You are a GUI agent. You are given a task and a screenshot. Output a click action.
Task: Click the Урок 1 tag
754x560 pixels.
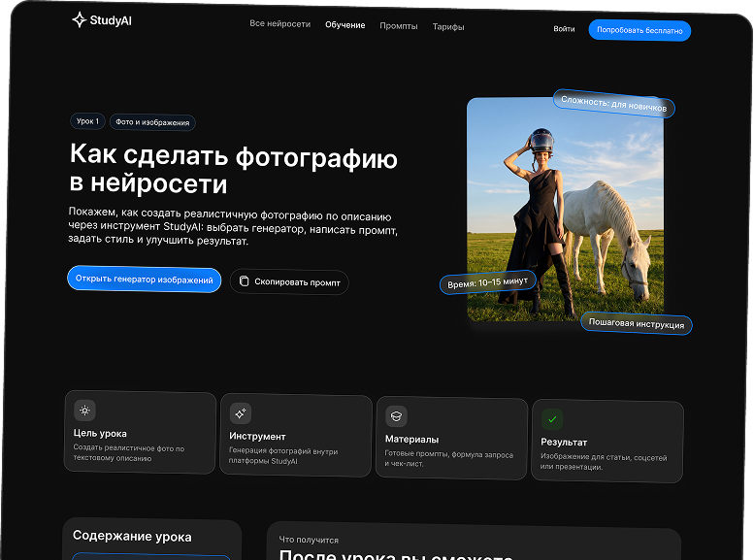87,121
